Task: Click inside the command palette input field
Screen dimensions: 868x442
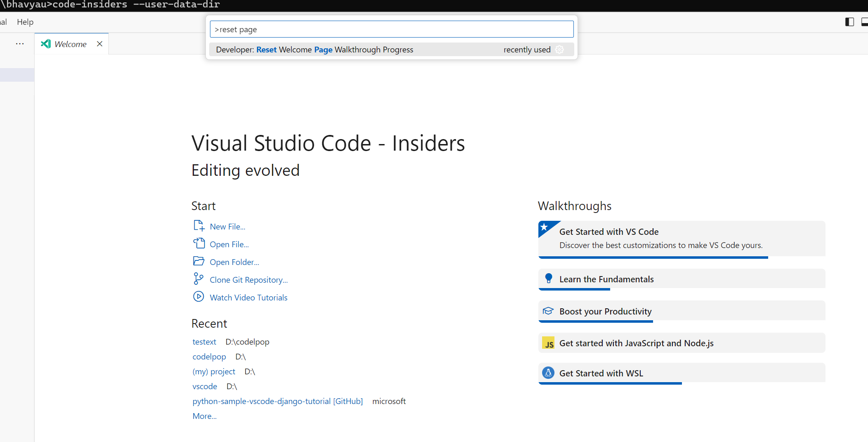Action: (391, 29)
